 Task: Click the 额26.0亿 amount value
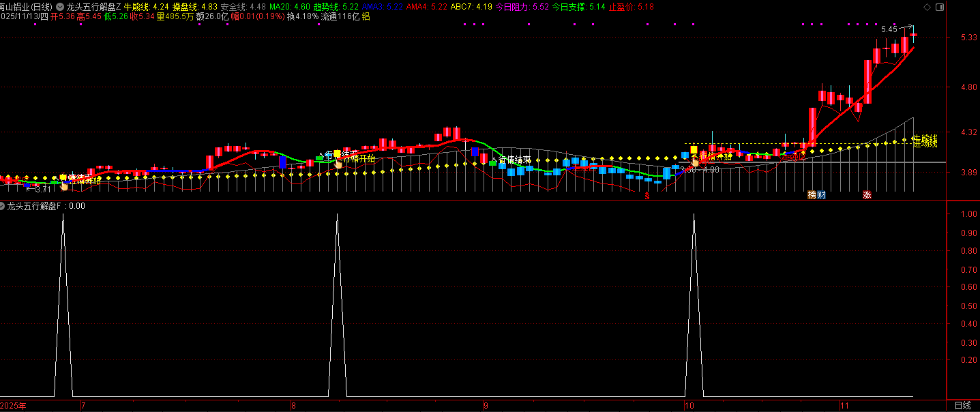[212, 16]
